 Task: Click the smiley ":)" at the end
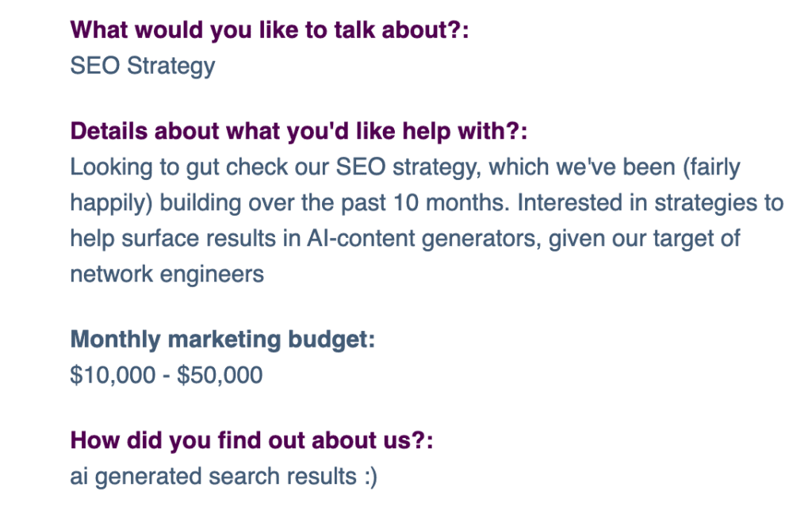[370, 477]
